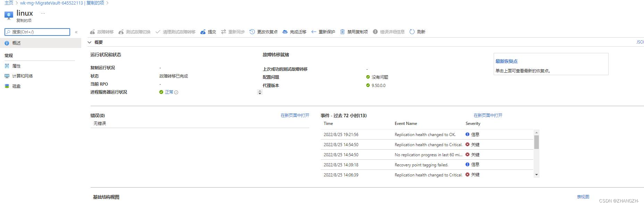Click 完成迁移 complete migration button
Image resolution: width=644 pixels, height=206 pixels.
(x=294, y=32)
